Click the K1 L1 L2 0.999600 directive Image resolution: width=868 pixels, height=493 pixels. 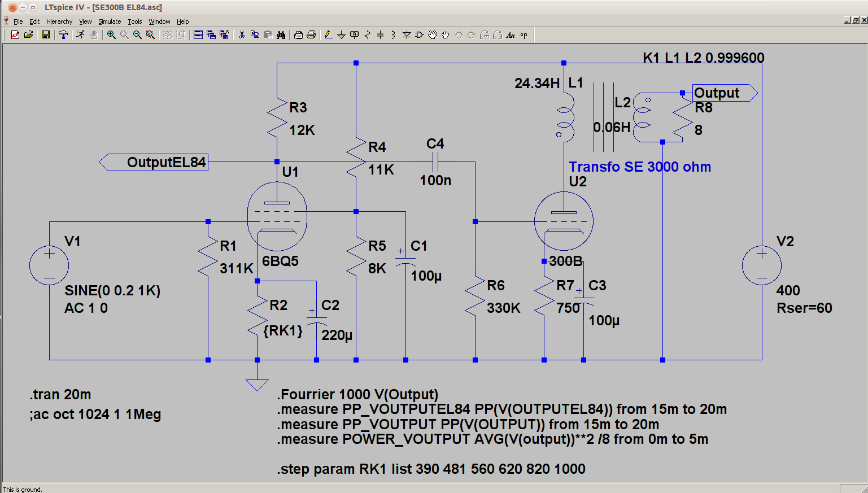[x=704, y=58]
